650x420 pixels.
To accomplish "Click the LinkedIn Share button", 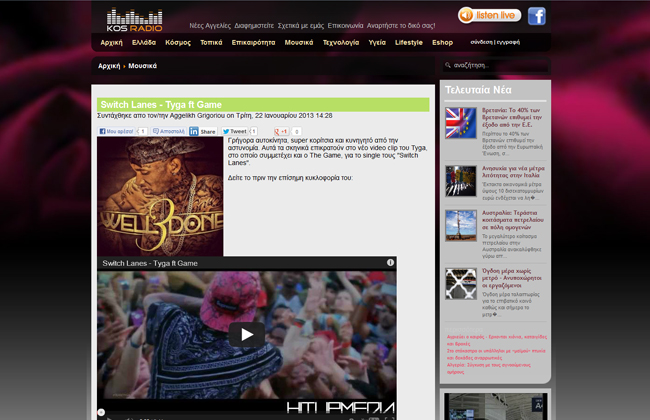I will 208,131.
